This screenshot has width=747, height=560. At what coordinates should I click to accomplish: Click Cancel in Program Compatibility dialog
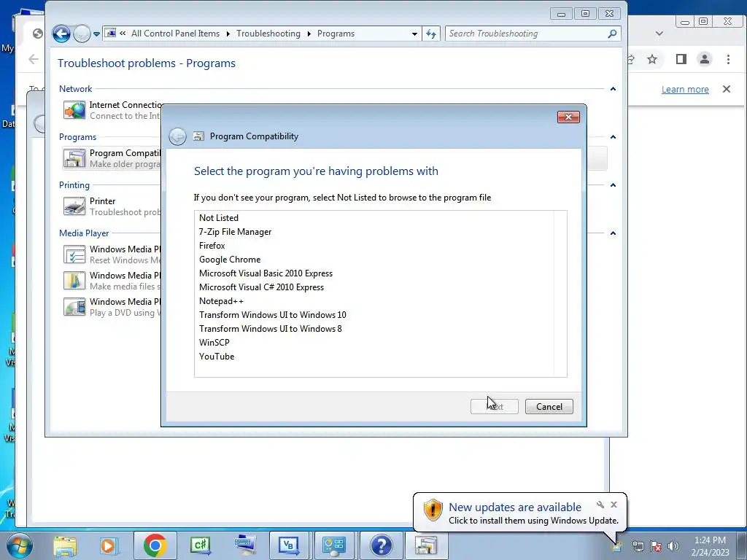click(x=549, y=406)
